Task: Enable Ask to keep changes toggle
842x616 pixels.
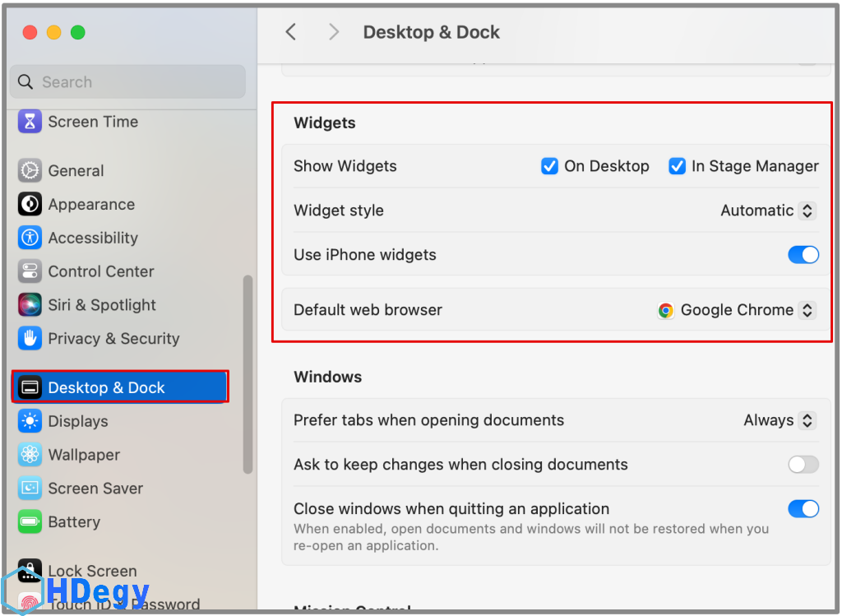Action: [x=803, y=465]
